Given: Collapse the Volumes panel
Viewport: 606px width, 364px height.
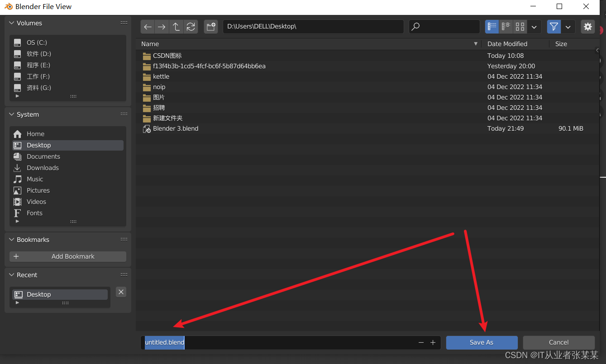Looking at the screenshot, I should click(x=12, y=23).
